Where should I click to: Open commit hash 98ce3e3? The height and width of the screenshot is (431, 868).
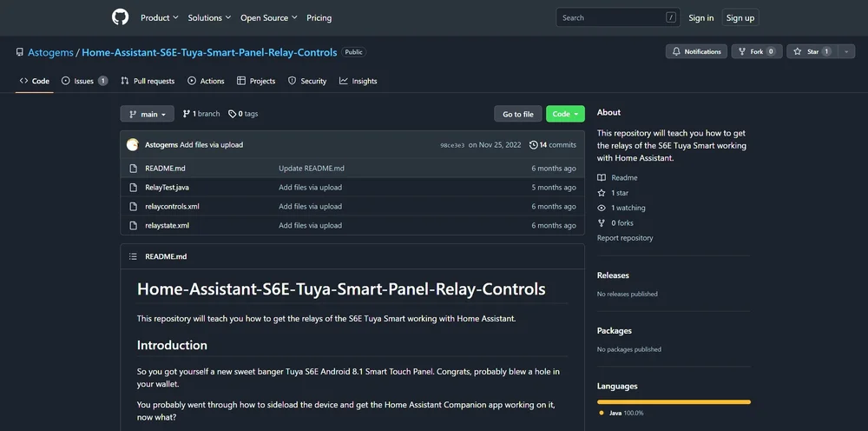pyautogui.click(x=452, y=145)
